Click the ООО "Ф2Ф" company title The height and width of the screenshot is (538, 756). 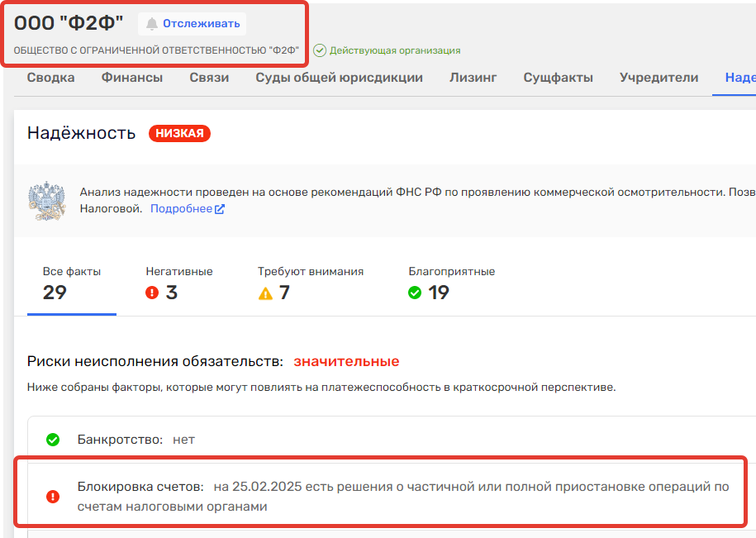click(x=69, y=23)
